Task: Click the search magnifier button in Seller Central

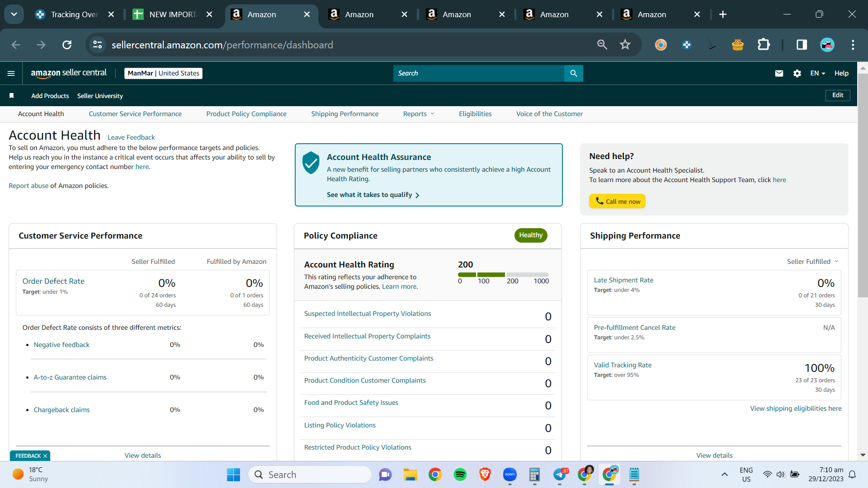Action: coord(573,73)
